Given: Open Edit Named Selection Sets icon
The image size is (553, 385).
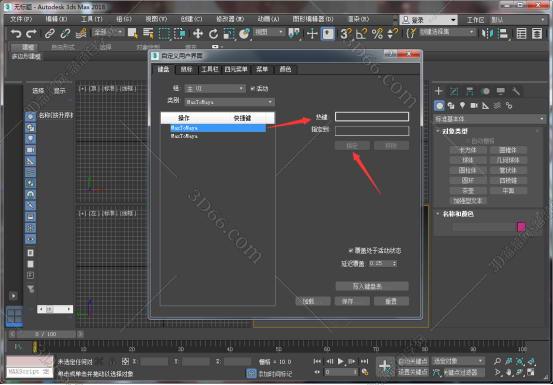Looking at the screenshot, I should [411, 34].
